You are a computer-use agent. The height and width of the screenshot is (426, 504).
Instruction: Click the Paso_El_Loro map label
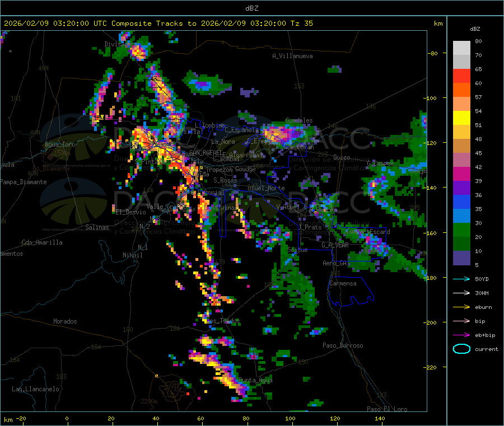tap(387, 409)
